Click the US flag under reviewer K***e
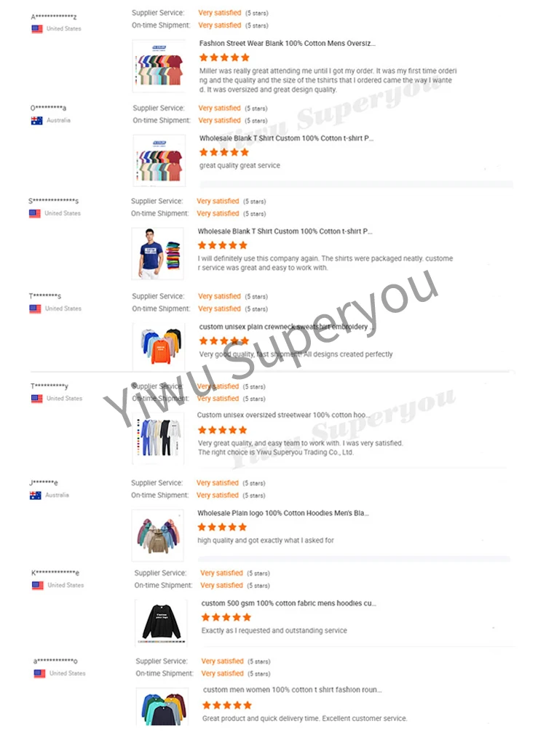 click(38, 585)
